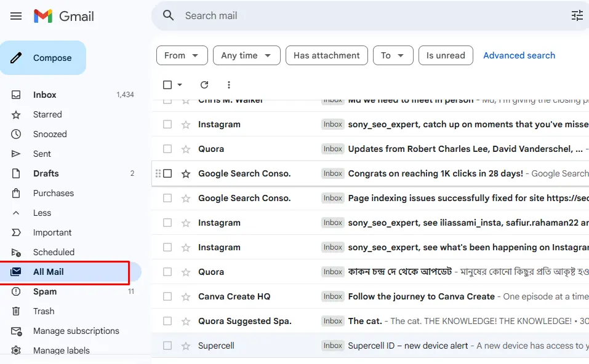Image resolution: width=589 pixels, height=364 pixels.
Task: Expand the Any time dropdown
Action: pyautogui.click(x=246, y=55)
